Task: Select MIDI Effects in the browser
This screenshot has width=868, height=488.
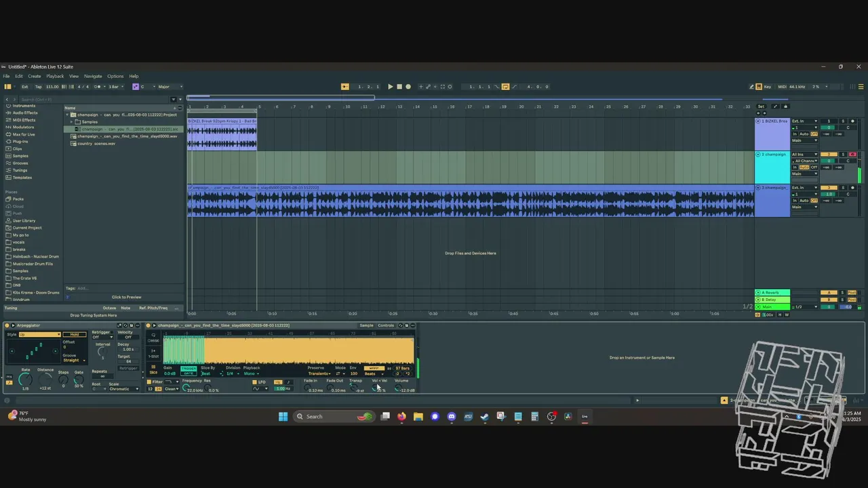Action: [x=24, y=120]
